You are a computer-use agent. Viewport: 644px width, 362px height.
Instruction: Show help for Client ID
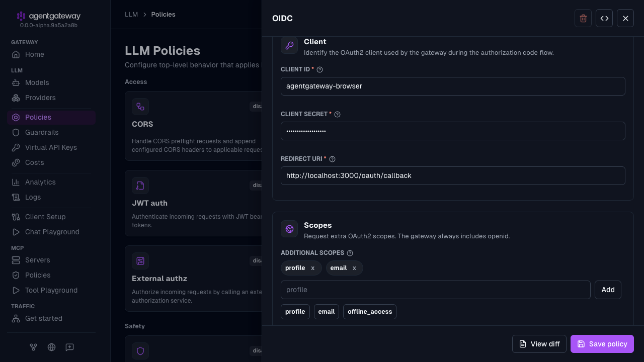click(x=319, y=69)
